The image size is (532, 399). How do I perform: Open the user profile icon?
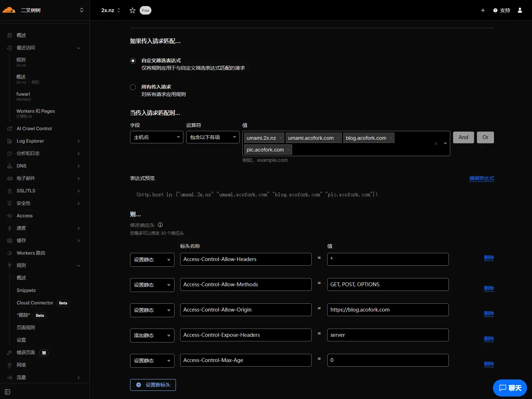[x=520, y=10]
